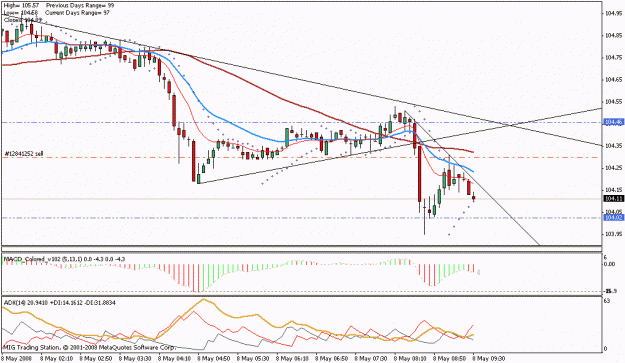625x363 pixels.
Task: Click the 104.95 price axis label
Action: 613,14
